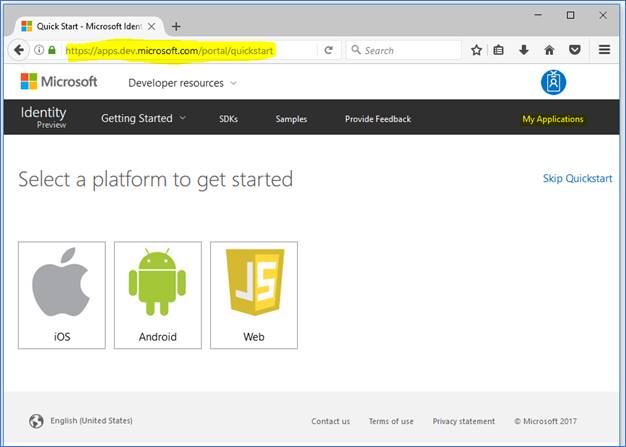Open the Contact us link

[331, 421]
